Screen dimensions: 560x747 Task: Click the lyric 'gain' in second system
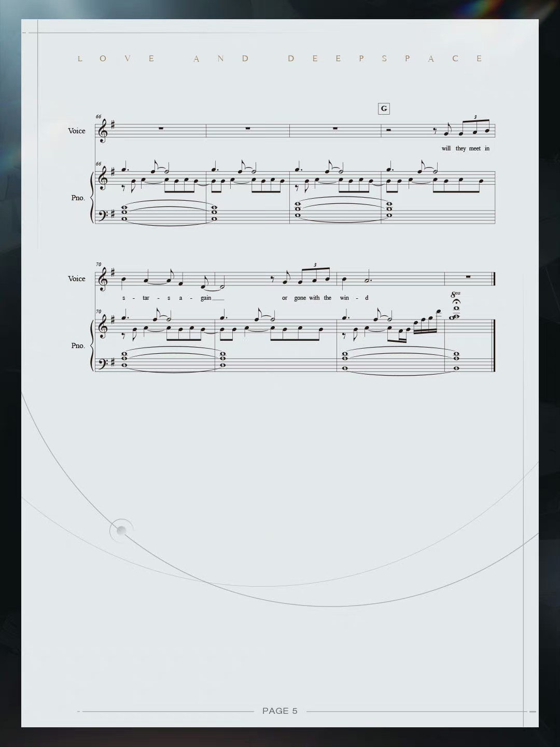(206, 298)
